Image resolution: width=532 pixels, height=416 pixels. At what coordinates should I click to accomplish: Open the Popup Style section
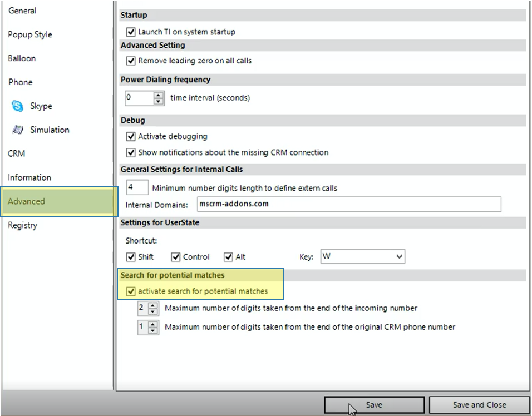coord(30,34)
